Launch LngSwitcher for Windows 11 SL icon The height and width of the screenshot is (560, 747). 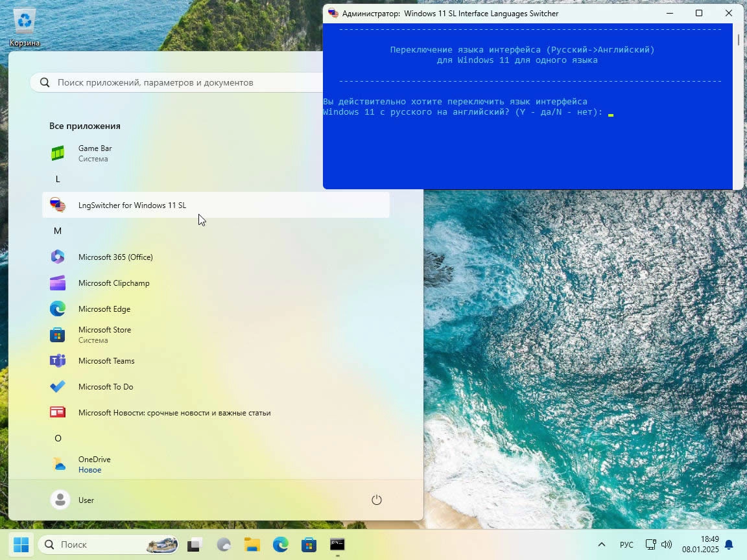click(58, 205)
